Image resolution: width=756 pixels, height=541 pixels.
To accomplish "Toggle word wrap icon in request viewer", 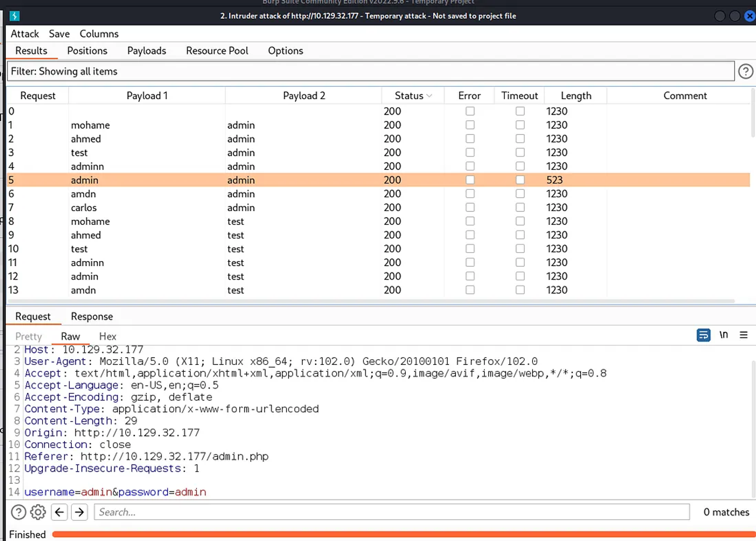I will coord(703,335).
